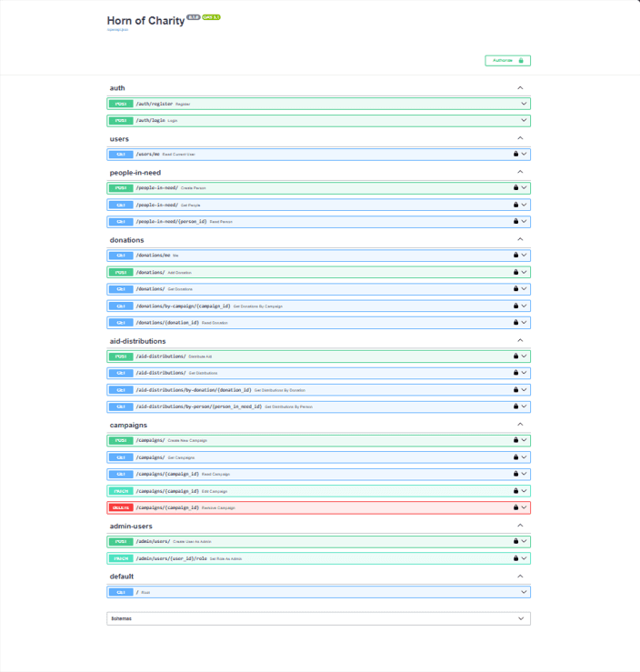Click the campaigns tag heading

pyautogui.click(x=128, y=426)
